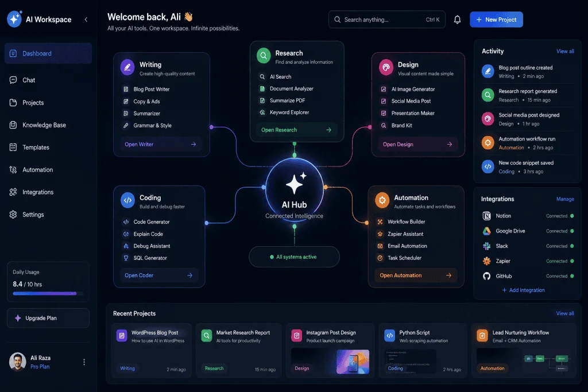
Task: Click the Blog post outline created icon
Action: [488, 71]
